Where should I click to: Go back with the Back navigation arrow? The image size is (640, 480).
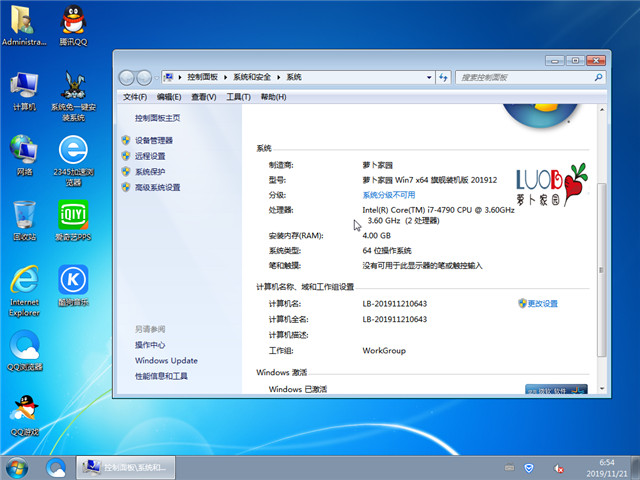[127, 78]
